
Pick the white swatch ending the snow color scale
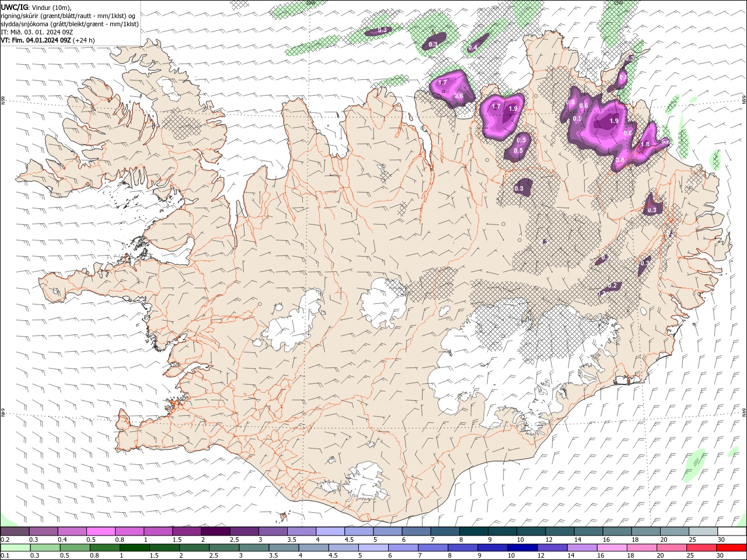coord(732,531)
